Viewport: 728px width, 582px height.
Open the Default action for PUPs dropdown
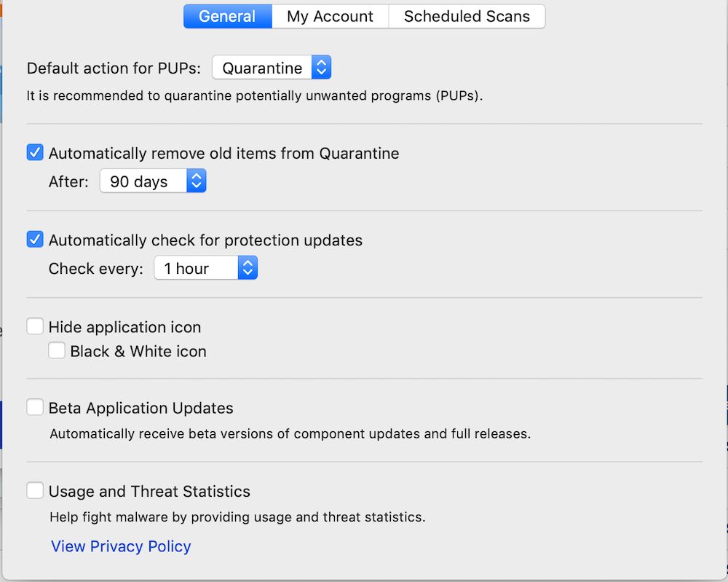(272, 67)
